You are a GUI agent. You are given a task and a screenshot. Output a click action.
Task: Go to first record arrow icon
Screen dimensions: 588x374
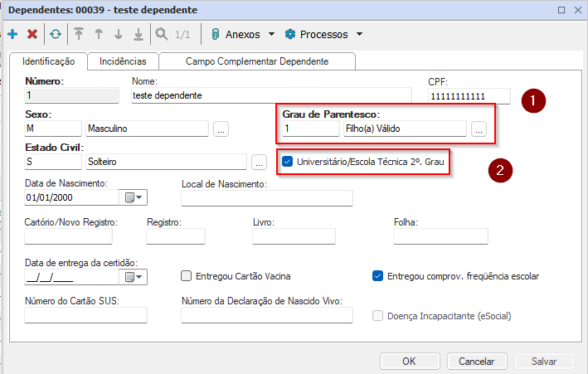tap(79, 35)
